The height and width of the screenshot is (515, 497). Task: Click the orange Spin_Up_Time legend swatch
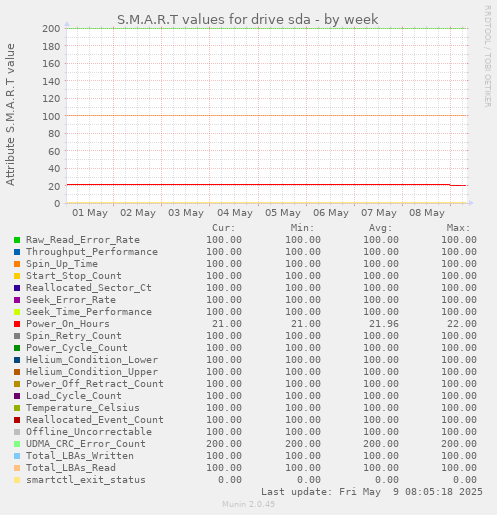[17, 264]
